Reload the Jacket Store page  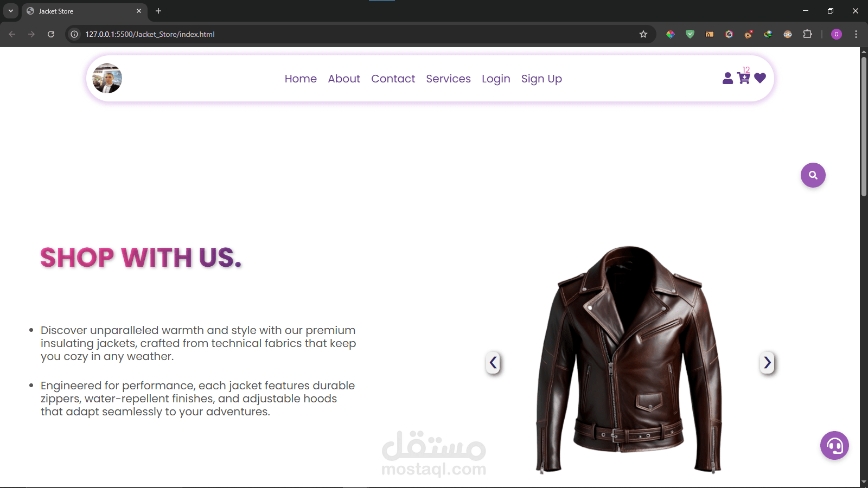point(50,34)
